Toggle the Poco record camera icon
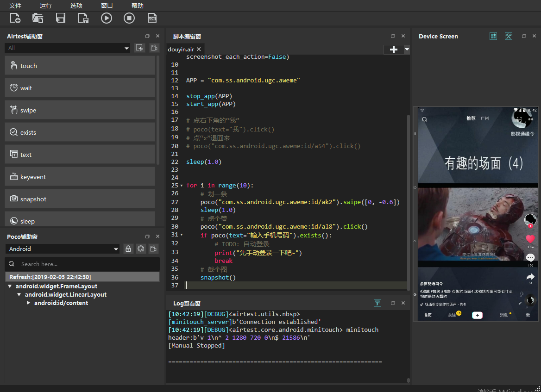Viewport: 541px width, 392px height. [153, 249]
